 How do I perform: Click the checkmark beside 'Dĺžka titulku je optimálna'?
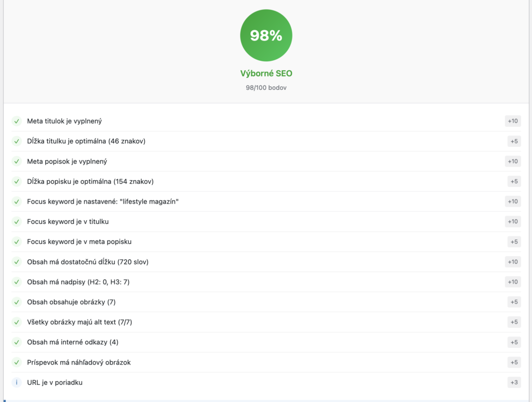(17, 141)
